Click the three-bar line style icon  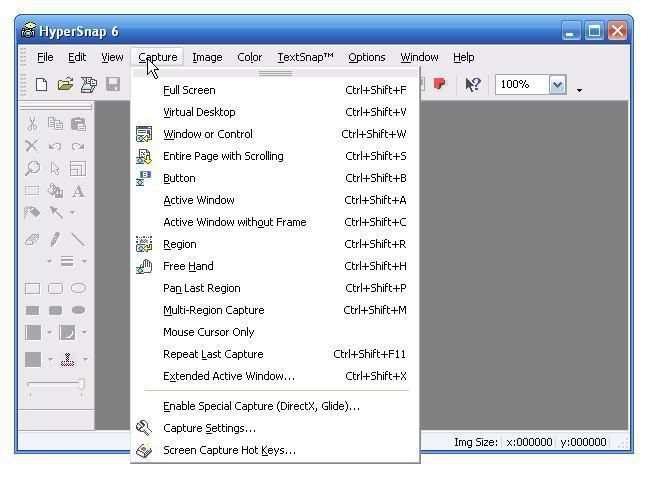tap(67, 261)
